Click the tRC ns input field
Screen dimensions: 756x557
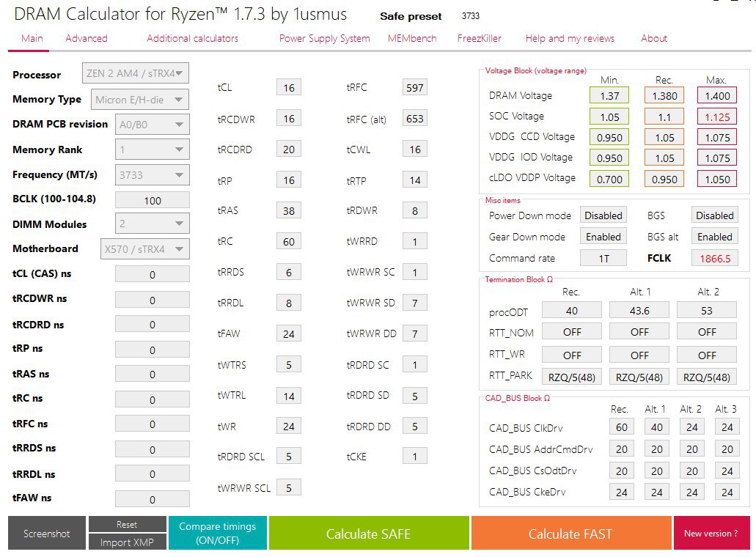click(152, 399)
